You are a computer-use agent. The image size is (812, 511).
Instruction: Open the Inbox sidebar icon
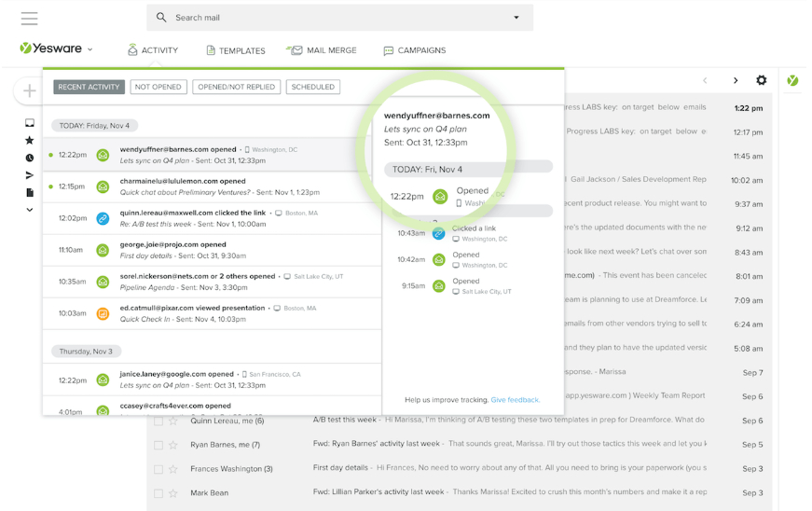point(30,123)
